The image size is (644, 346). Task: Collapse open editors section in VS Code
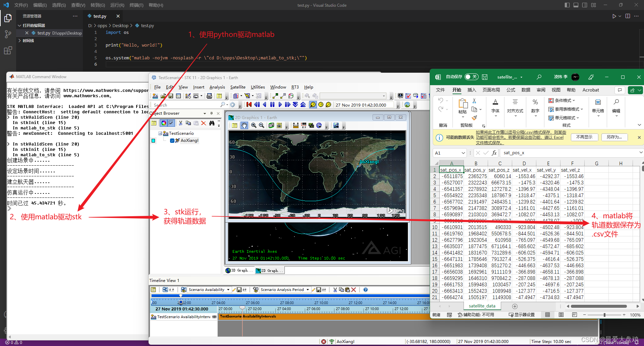pyautogui.click(x=19, y=25)
